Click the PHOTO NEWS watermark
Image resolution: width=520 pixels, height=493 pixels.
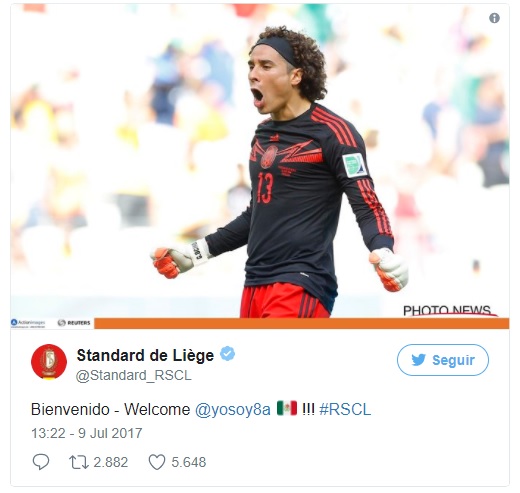pos(447,310)
